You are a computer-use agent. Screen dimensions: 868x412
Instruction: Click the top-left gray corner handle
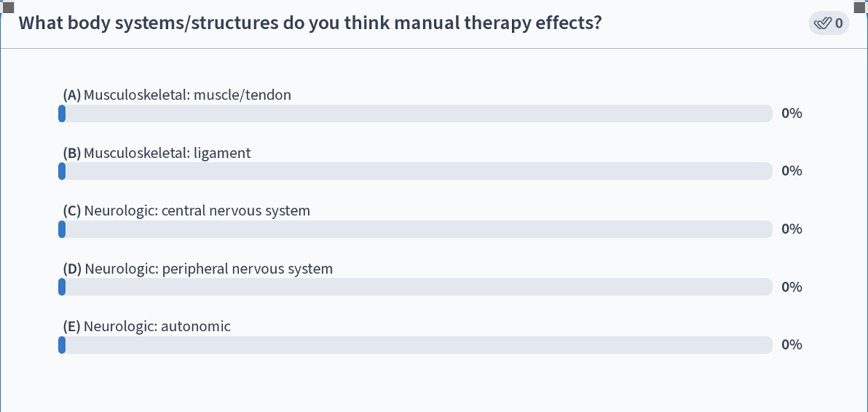[9, 7]
